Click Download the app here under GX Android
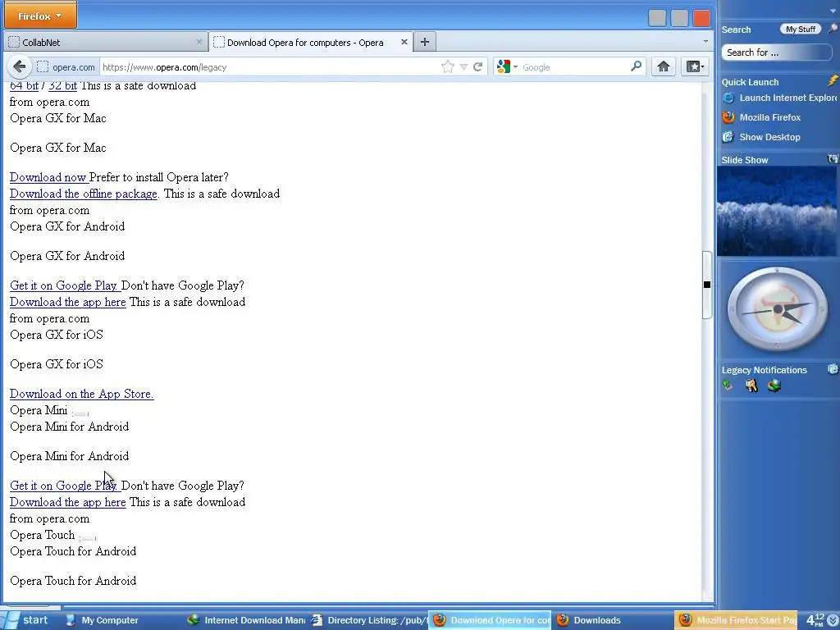This screenshot has height=630, width=840. tap(68, 302)
